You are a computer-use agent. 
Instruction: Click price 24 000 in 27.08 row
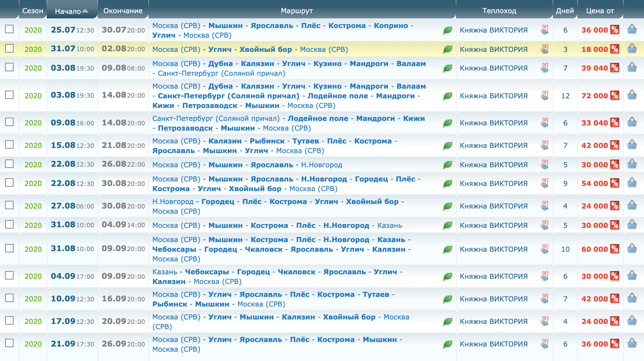(594, 206)
